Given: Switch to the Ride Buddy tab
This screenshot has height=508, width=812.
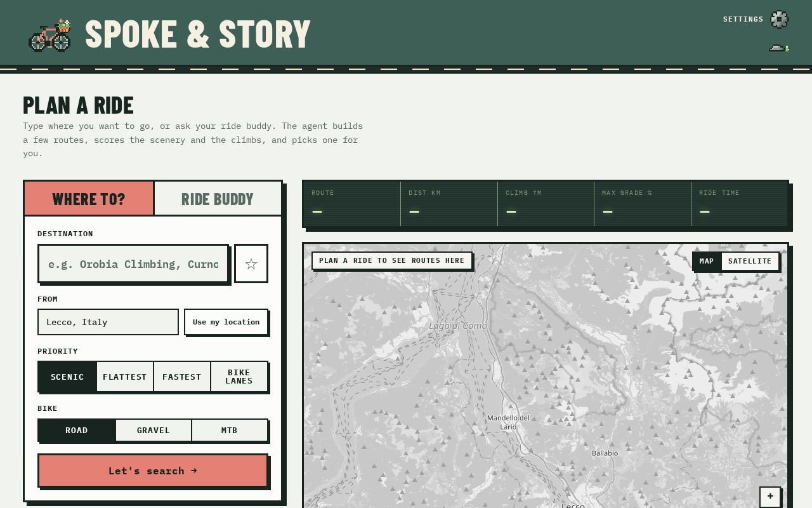Looking at the screenshot, I should (218, 199).
